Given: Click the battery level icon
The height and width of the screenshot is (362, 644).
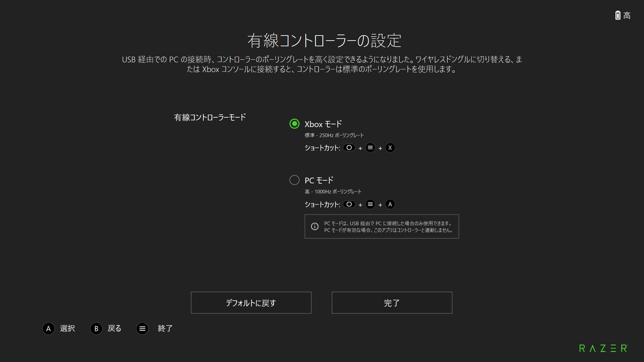Looking at the screenshot, I should (x=618, y=15).
